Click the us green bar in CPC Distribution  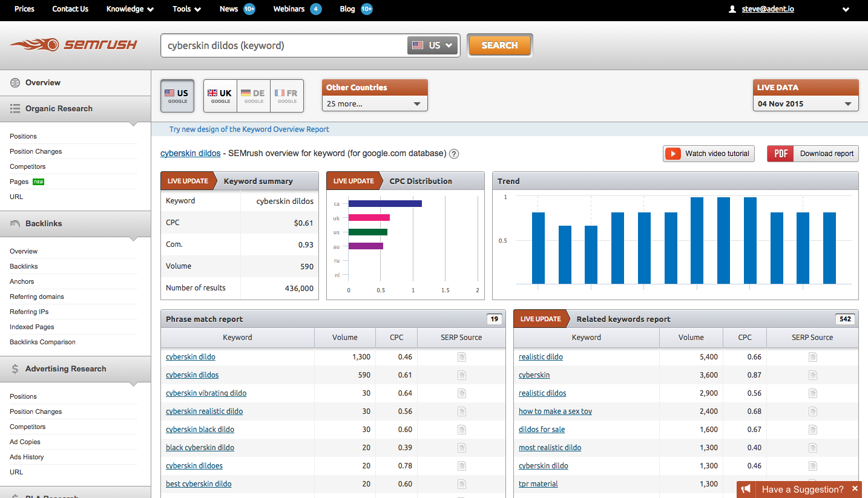click(x=368, y=232)
